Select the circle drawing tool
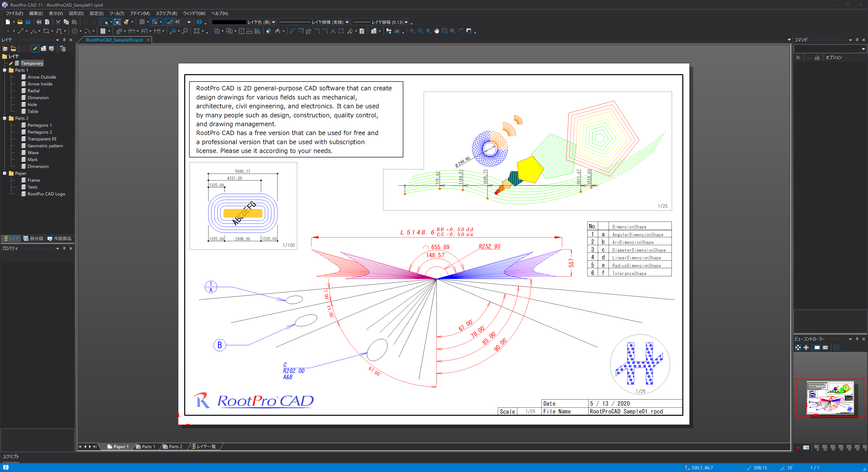This screenshot has width=868, height=472. pyautogui.click(x=75, y=31)
